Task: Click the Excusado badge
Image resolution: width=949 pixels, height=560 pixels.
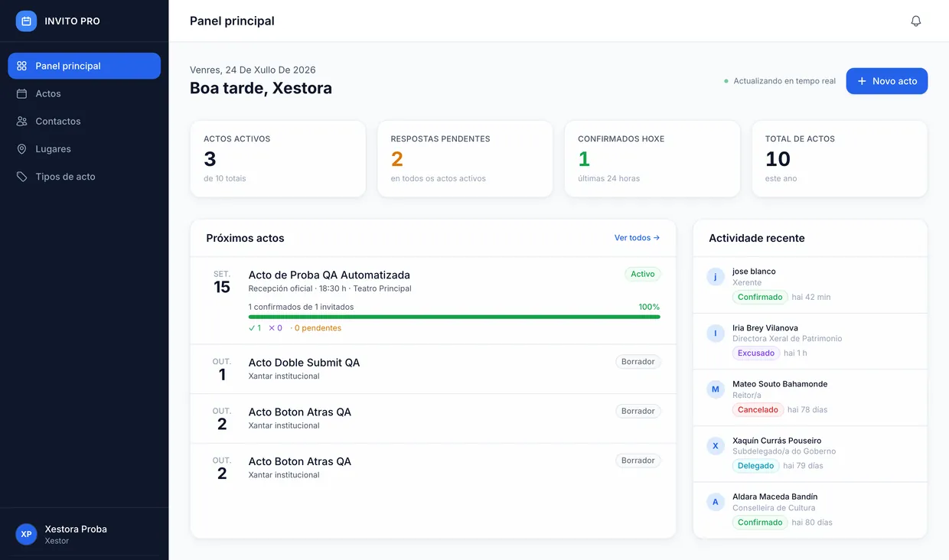Action: pos(755,353)
